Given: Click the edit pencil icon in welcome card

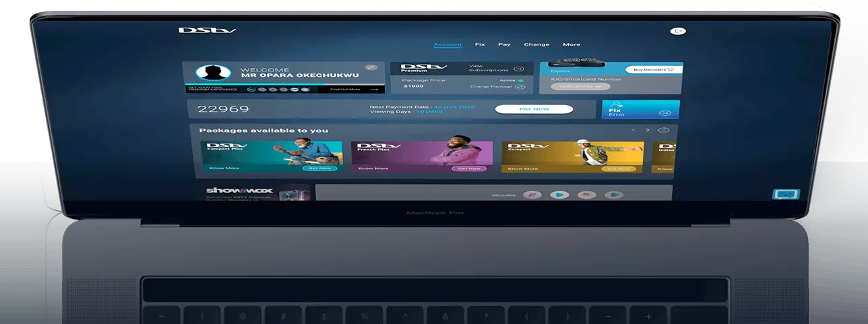Looking at the screenshot, I should click(371, 67).
